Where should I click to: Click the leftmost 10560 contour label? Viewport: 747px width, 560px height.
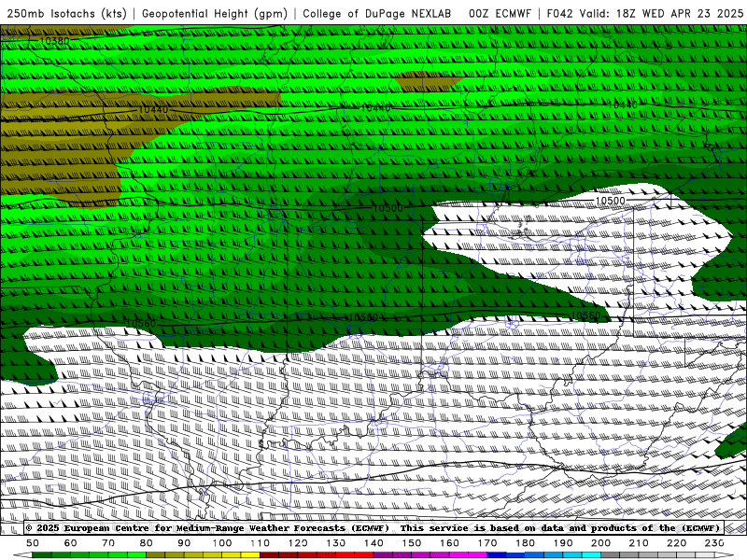141,324
